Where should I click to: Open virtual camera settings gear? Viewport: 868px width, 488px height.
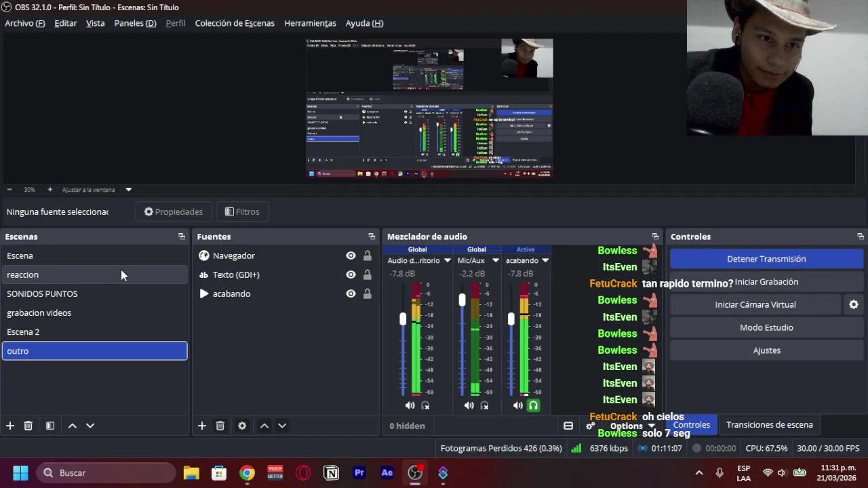pyautogui.click(x=854, y=305)
